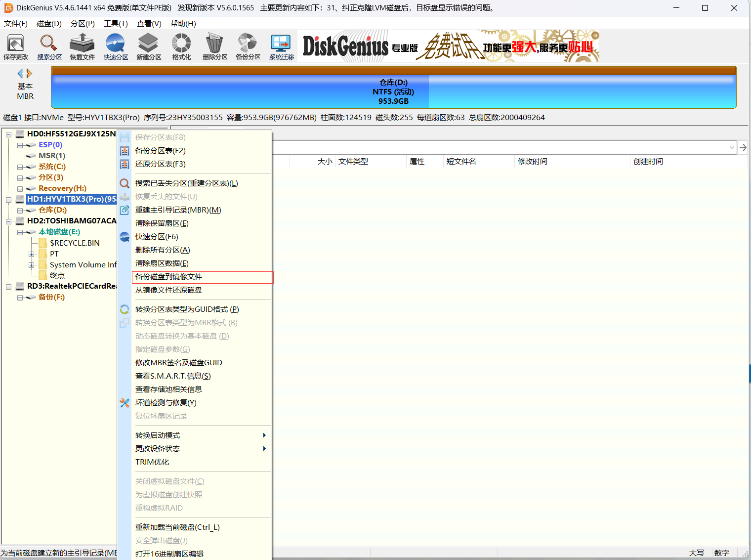Open the 分区(P) menu

83,24
